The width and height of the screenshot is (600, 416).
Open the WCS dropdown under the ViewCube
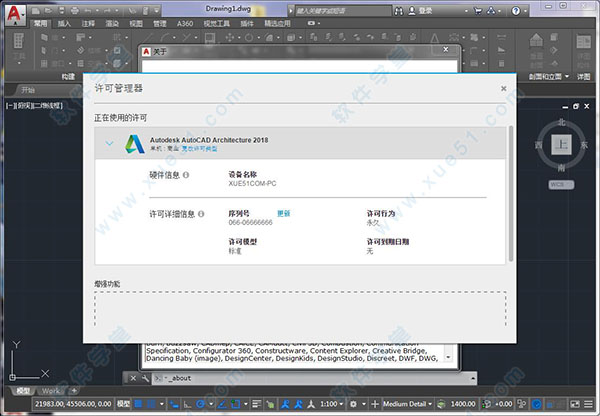click(x=561, y=184)
